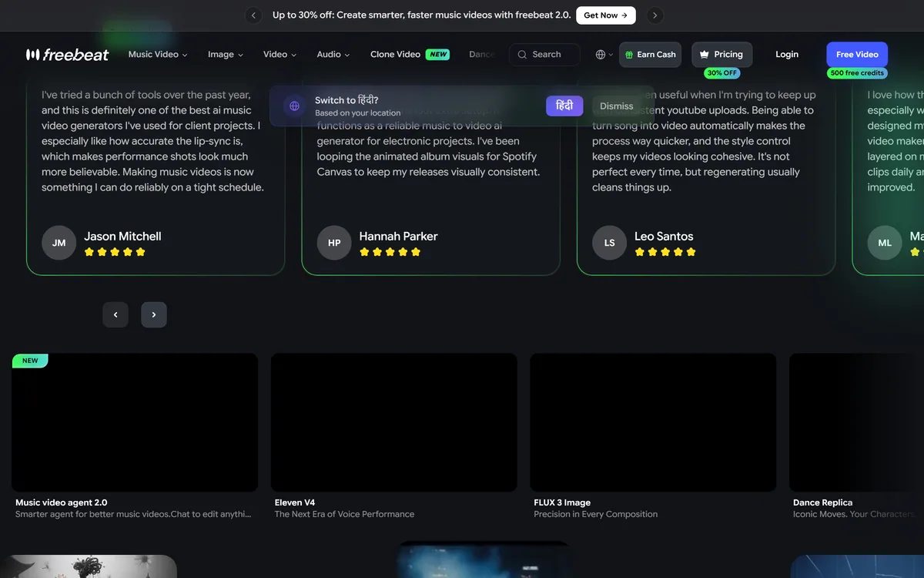Expand the Music Video menu
Viewport: 924px width, 578px height.
[x=158, y=55]
